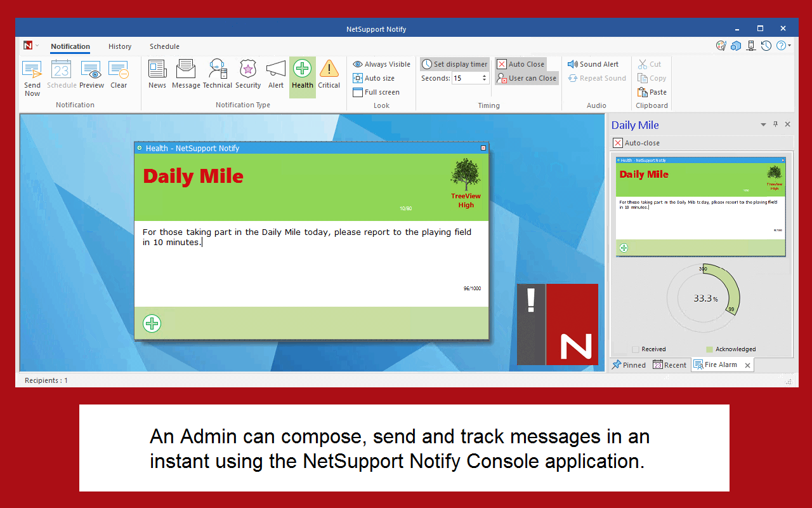Switch to the Schedule ribbon tab

(x=164, y=46)
